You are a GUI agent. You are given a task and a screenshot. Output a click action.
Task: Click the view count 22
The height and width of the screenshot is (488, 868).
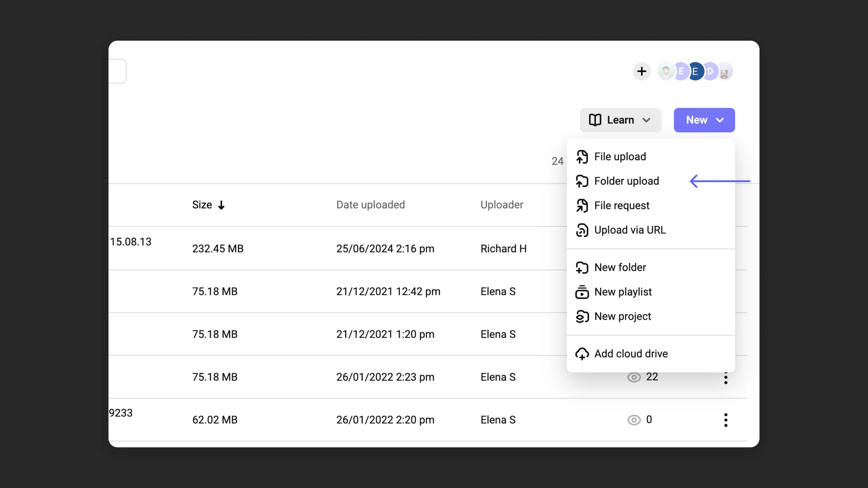652,377
